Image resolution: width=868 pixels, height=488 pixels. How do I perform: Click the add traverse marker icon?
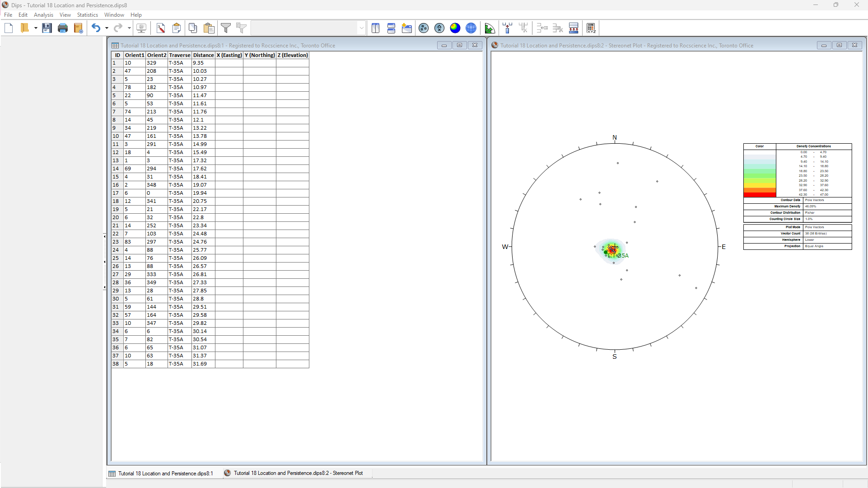(508, 28)
